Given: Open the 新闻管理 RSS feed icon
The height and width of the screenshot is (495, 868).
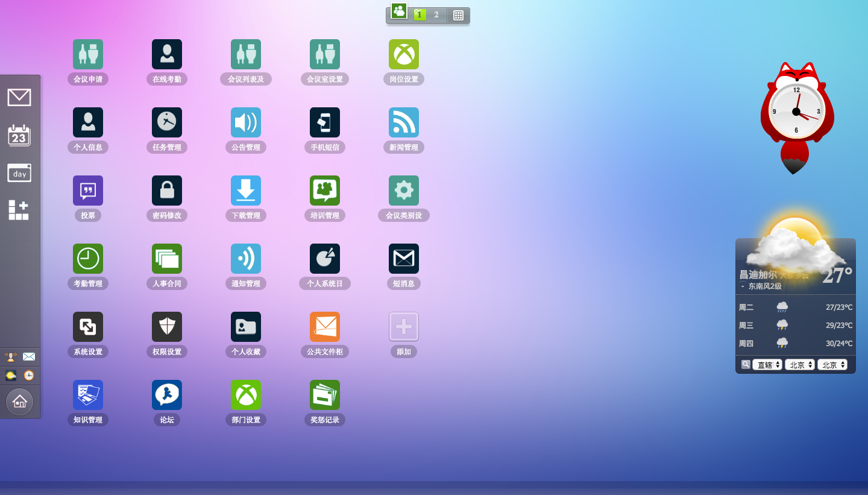Looking at the screenshot, I should coord(404,122).
